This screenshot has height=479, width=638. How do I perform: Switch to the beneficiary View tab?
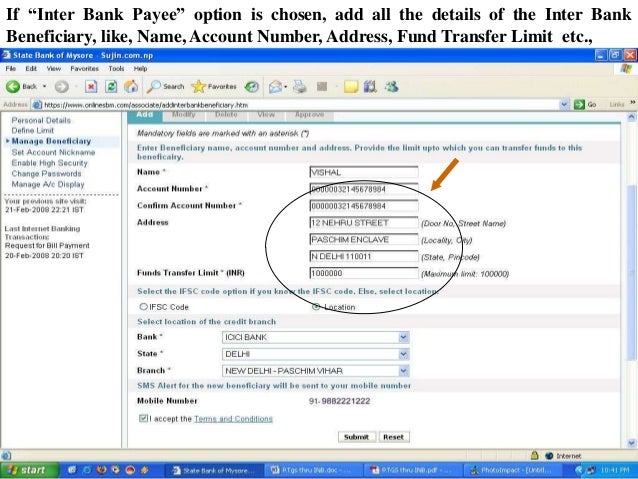tap(266, 115)
